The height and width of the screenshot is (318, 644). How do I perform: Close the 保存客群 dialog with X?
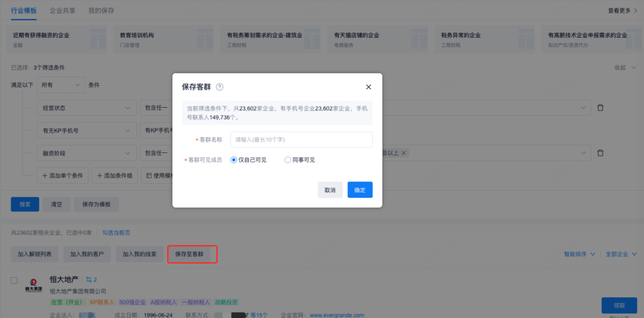point(369,88)
